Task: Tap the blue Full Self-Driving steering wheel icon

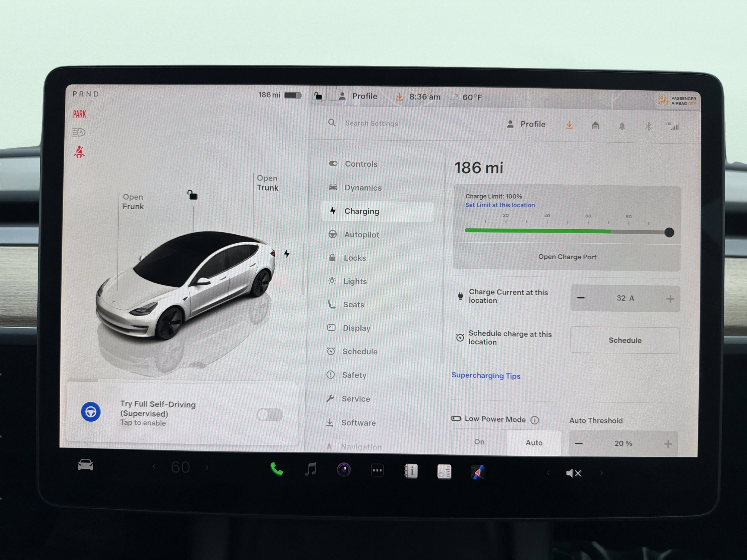Action: tap(91, 412)
